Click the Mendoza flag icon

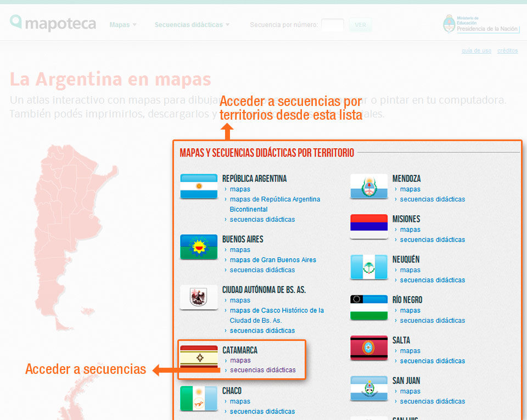tap(368, 187)
